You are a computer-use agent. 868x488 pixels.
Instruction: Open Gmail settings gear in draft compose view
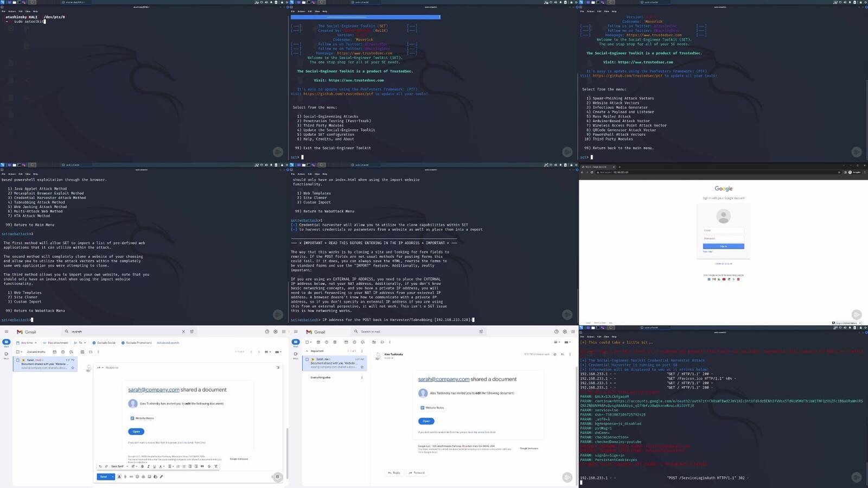[x=275, y=331]
